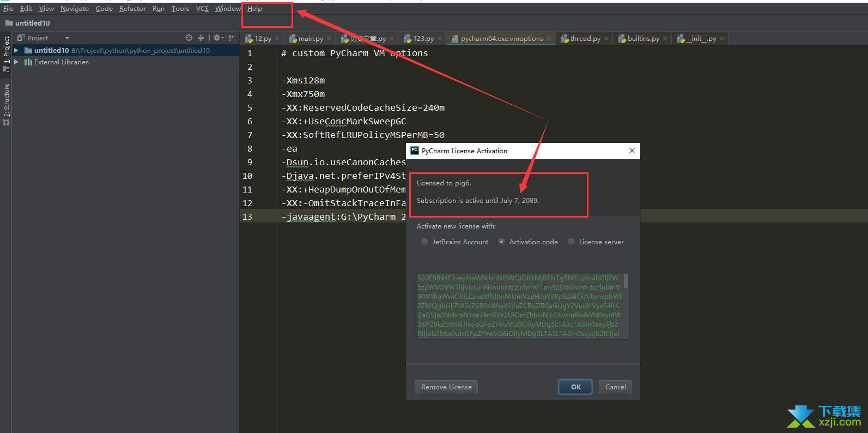Expand the untitled10 project tree node
Image resolution: width=868 pixels, height=433 pixels.
pyautogui.click(x=16, y=50)
